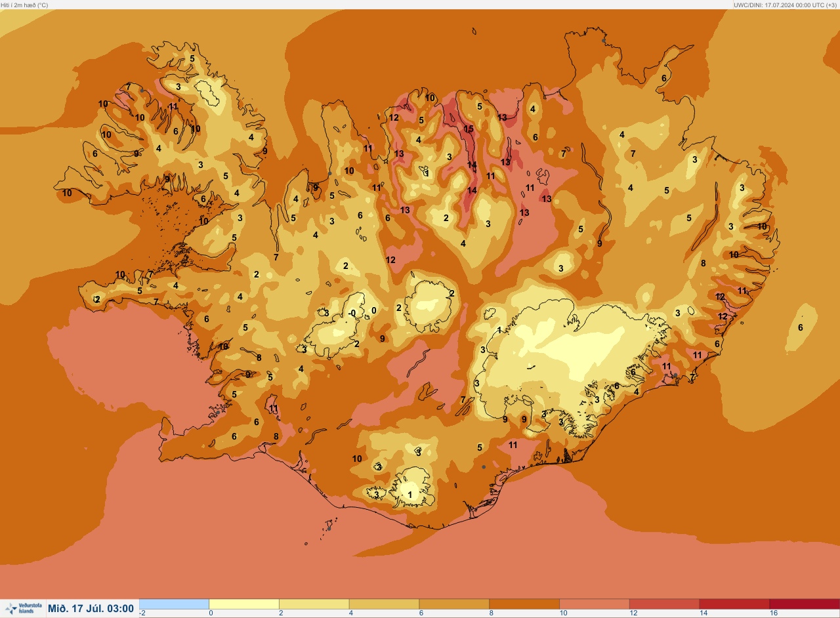Click the '14' tick label on the color scale
This screenshot has width=840, height=618.
[x=703, y=613]
